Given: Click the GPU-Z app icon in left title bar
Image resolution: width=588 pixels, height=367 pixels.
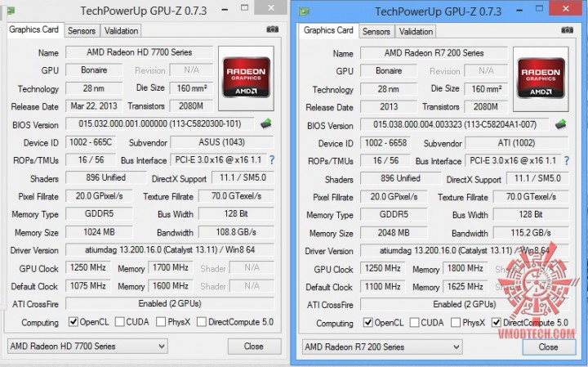Looking at the screenshot, I should coord(11,11).
